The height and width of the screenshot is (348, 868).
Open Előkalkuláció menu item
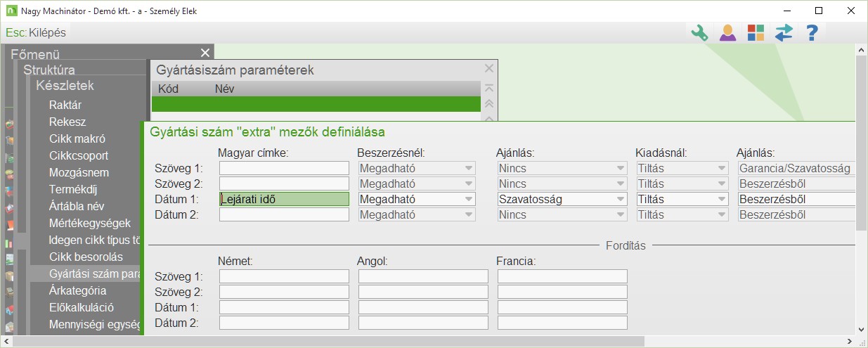(81, 307)
